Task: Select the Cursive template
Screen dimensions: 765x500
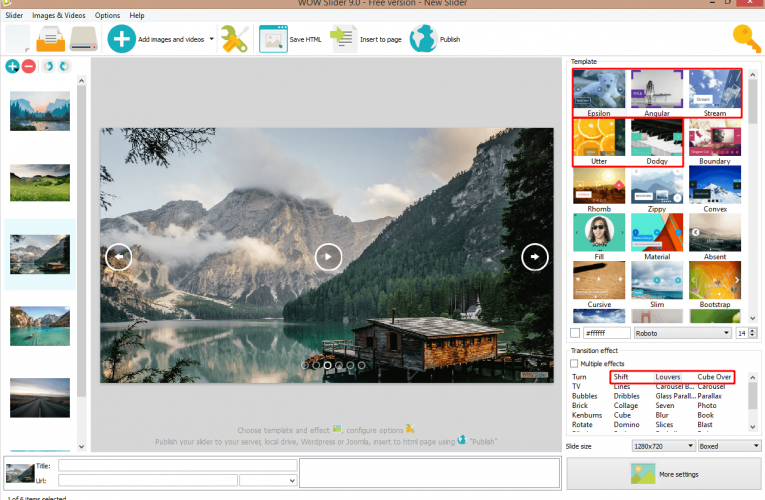Action: pyautogui.click(x=599, y=285)
